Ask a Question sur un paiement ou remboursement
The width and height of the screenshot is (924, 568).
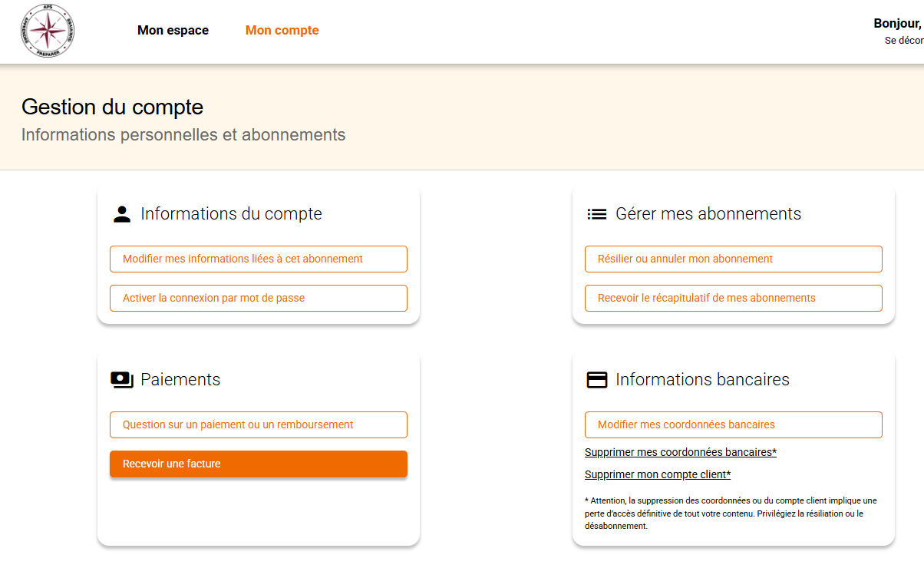tap(258, 425)
